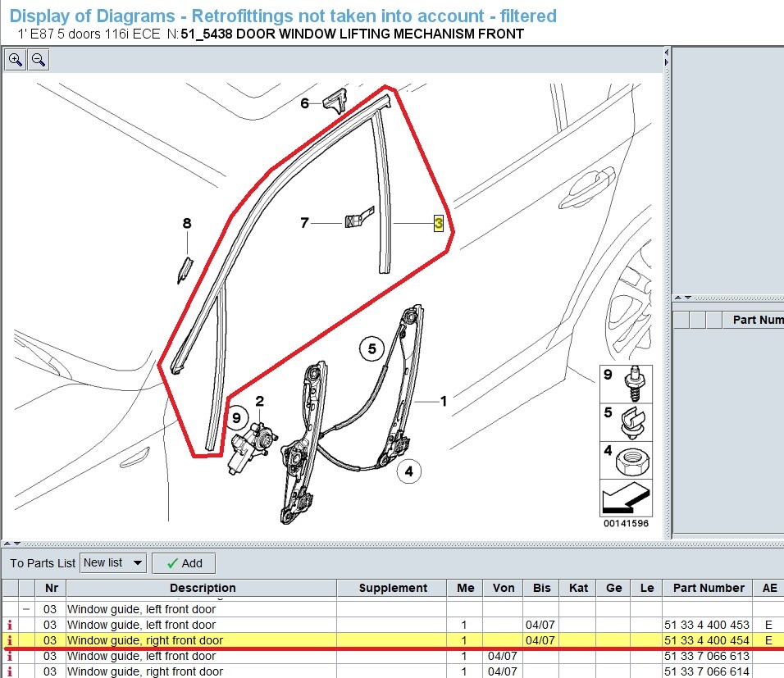The width and height of the screenshot is (784, 678).
Task: Click circled callout 4 in diagram
Action: pos(409,471)
